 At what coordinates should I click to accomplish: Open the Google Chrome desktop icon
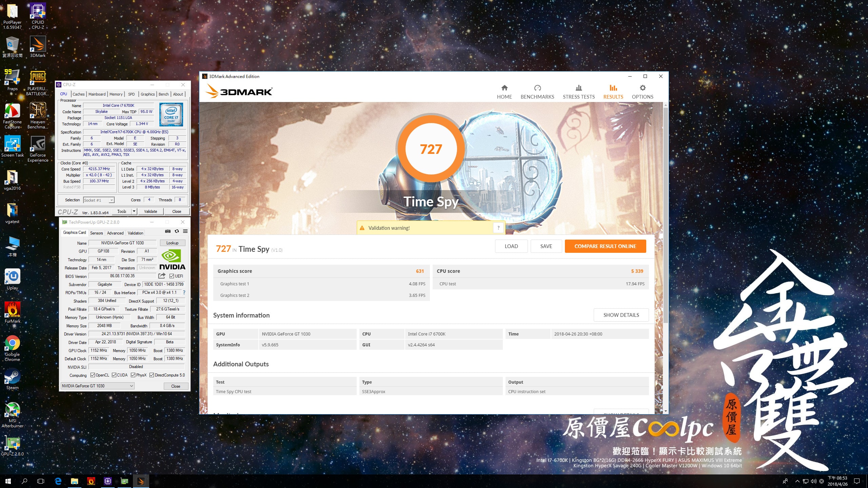[13, 348]
